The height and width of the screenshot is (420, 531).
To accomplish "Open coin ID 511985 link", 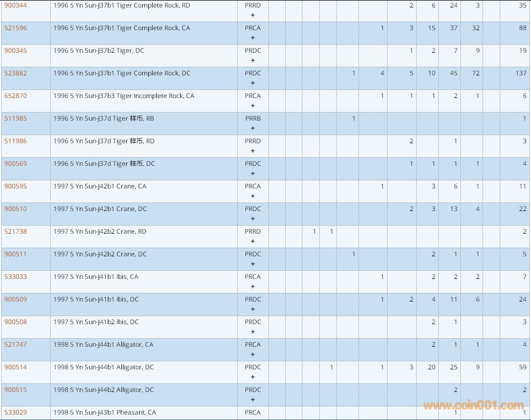I will [15, 118].
